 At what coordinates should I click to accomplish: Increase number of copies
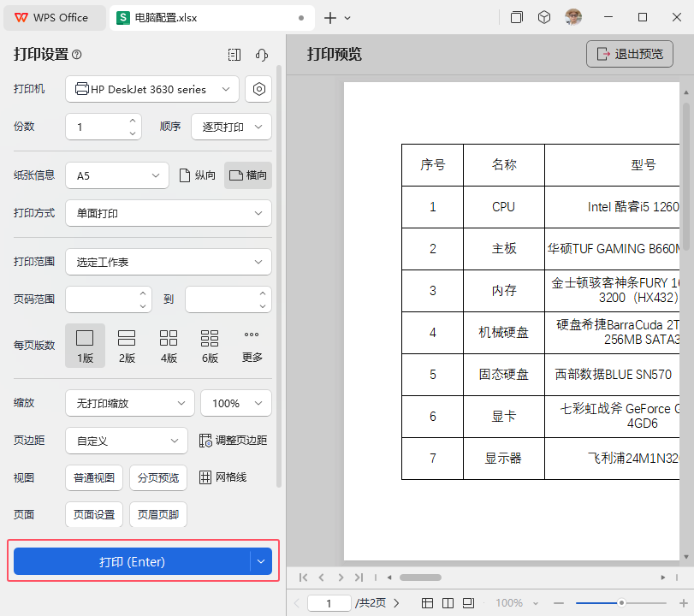coord(133,121)
